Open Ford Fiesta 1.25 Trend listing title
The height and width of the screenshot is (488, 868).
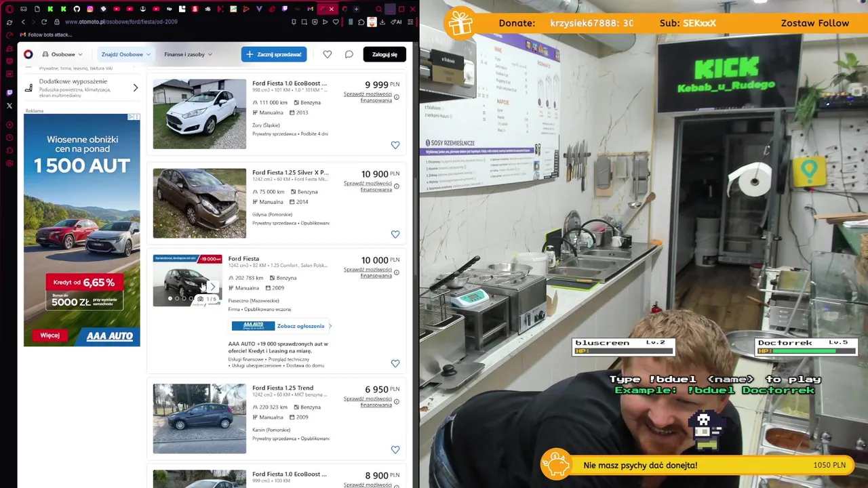tap(283, 388)
